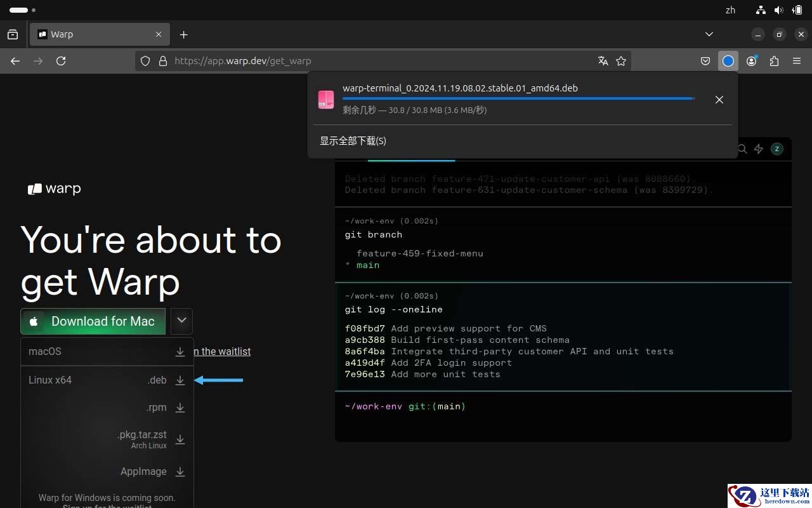Click the search icon in terminal preview
The width and height of the screenshot is (812, 508).
tap(742, 149)
